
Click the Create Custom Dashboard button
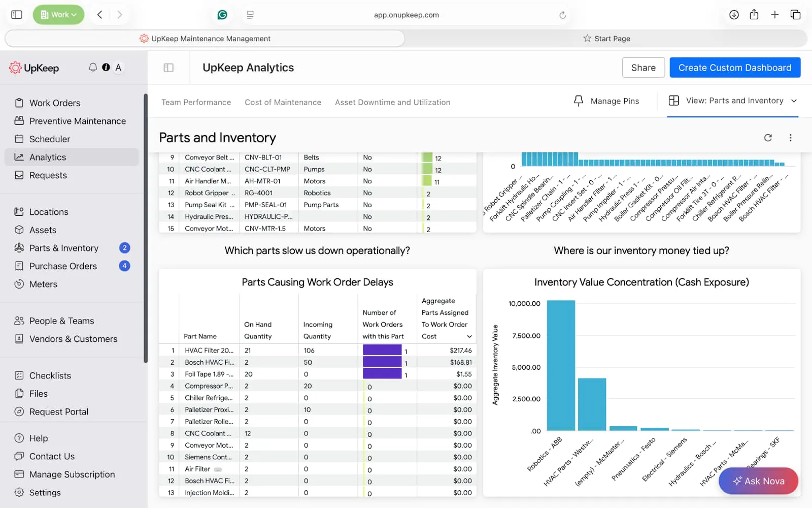click(734, 68)
